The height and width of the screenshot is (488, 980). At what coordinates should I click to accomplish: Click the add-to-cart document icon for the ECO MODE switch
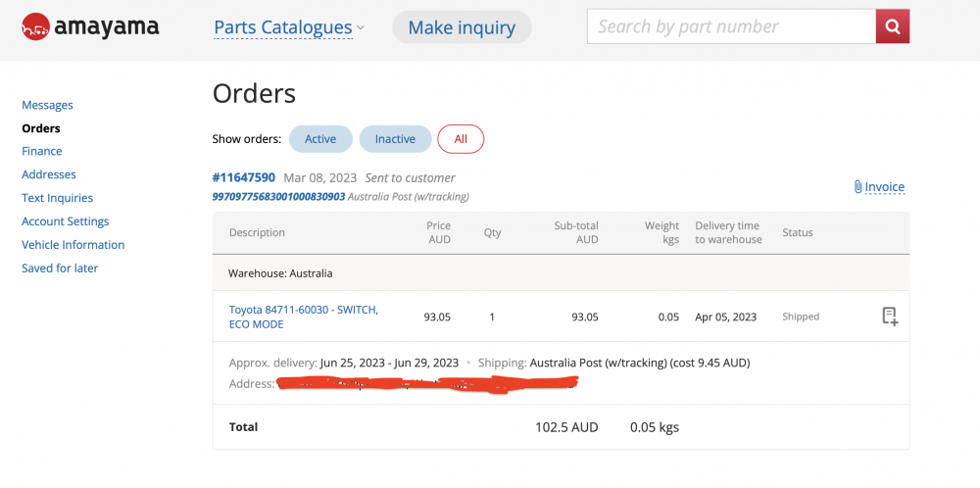tap(890, 317)
